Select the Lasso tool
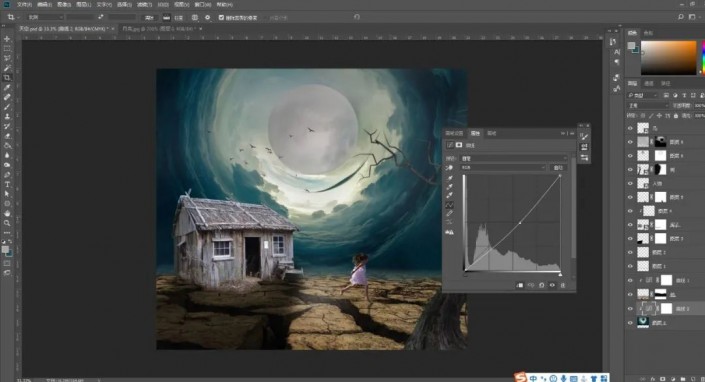Screen dimensions: 705x382 [x=7, y=58]
